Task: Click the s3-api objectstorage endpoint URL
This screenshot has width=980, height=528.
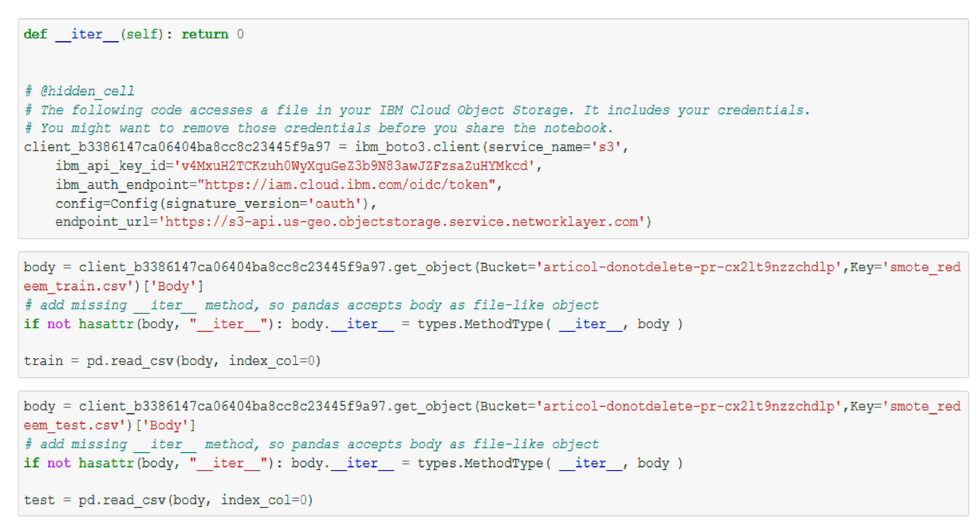Action: (401, 222)
